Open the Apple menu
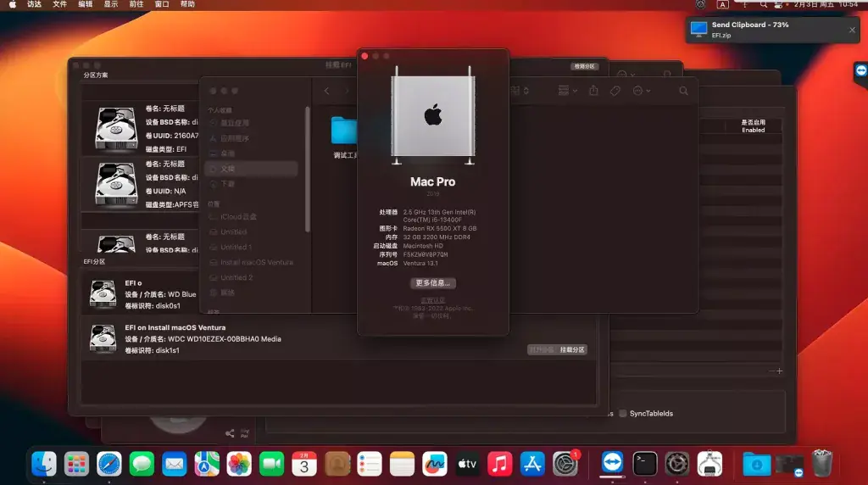The image size is (868, 485). [12, 4]
